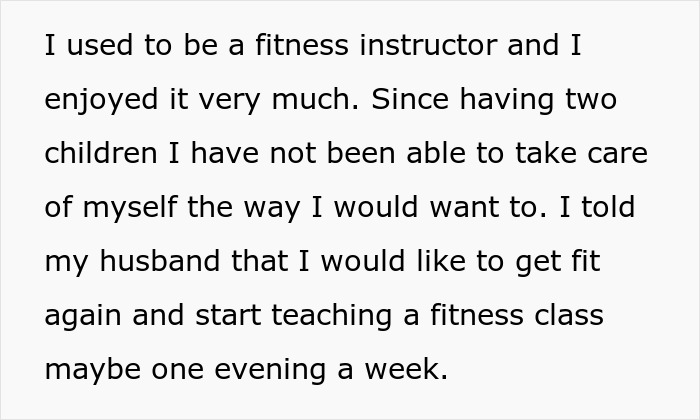The height and width of the screenshot is (420, 700).
Task: Click the word "start"
Action: (x=225, y=315)
